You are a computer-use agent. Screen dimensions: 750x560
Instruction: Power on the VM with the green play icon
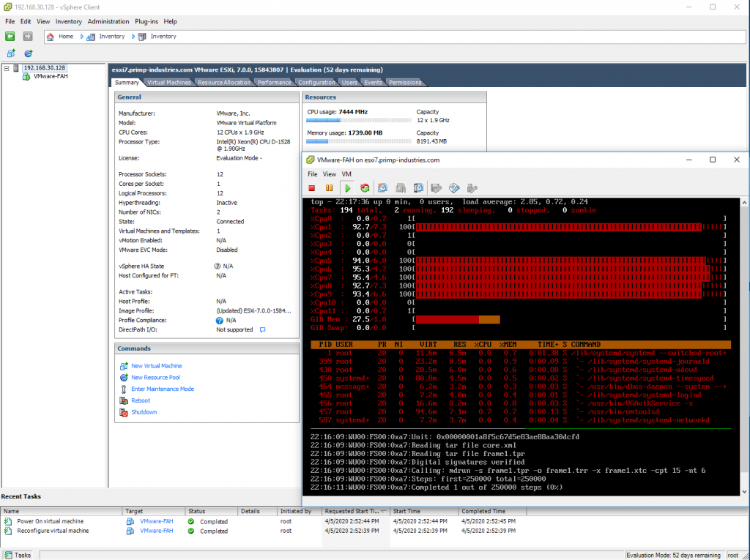point(346,188)
